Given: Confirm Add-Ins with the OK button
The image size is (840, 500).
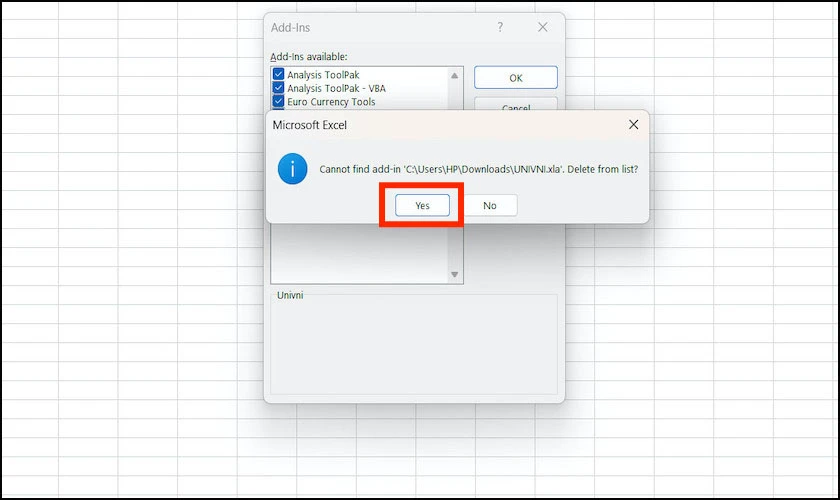Looking at the screenshot, I should tap(515, 78).
